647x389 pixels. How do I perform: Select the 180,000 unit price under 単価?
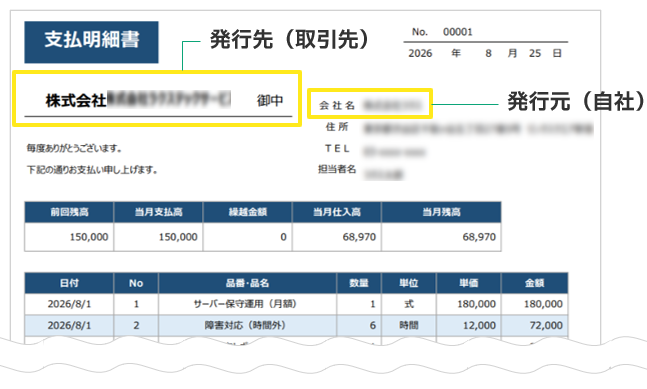click(x=476, y=304)
